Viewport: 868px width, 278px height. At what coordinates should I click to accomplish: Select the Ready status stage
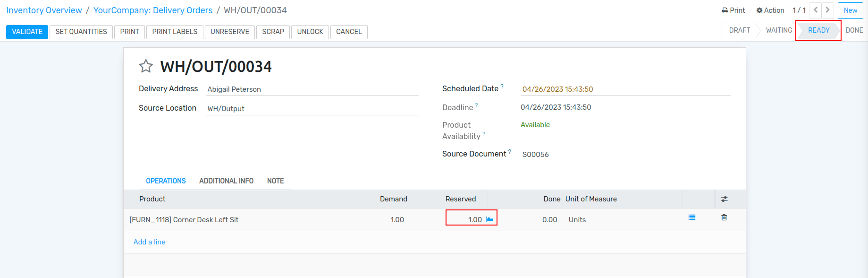pos(818,30)
